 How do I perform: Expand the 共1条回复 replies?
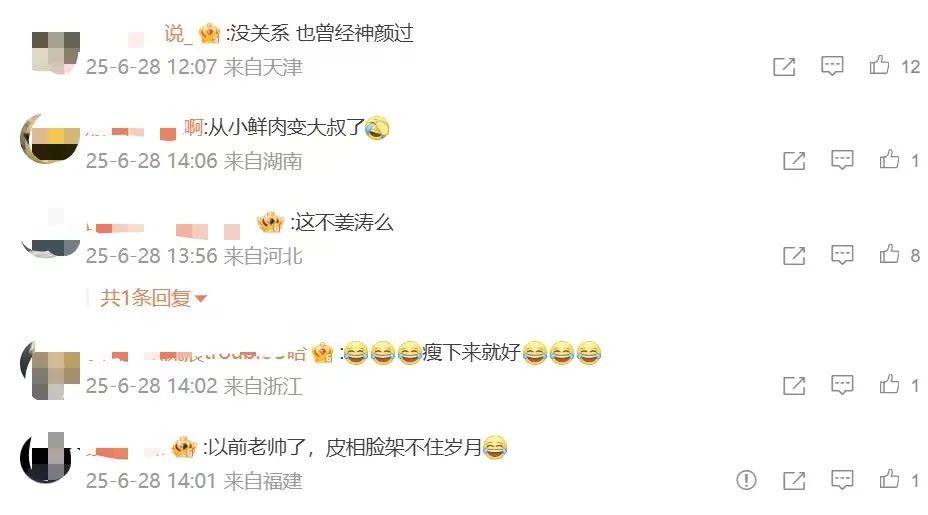[153, 298]
